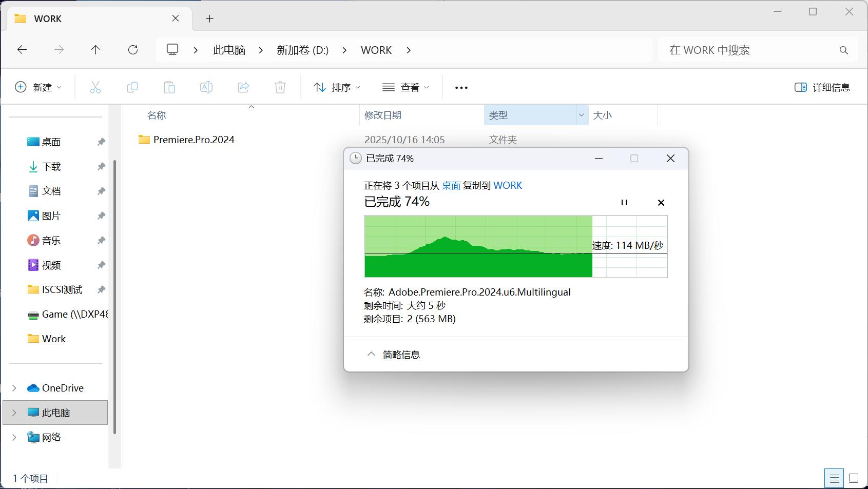Expand the OneDrive tree node
This screenshot has height=489, width=868.
tap(14, 388)
